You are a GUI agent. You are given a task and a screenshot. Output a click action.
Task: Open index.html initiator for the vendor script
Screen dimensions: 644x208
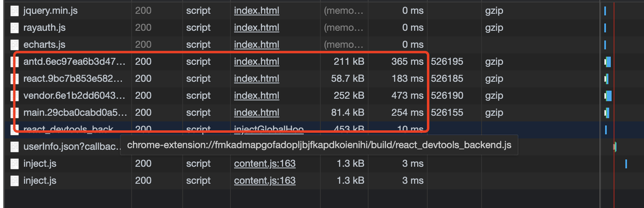click(x=256, y=96)
